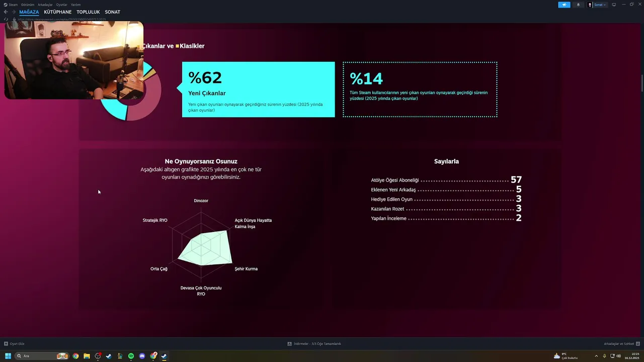
Task: Click the page vertical scrollbar
Action: (x=642, y=83)
